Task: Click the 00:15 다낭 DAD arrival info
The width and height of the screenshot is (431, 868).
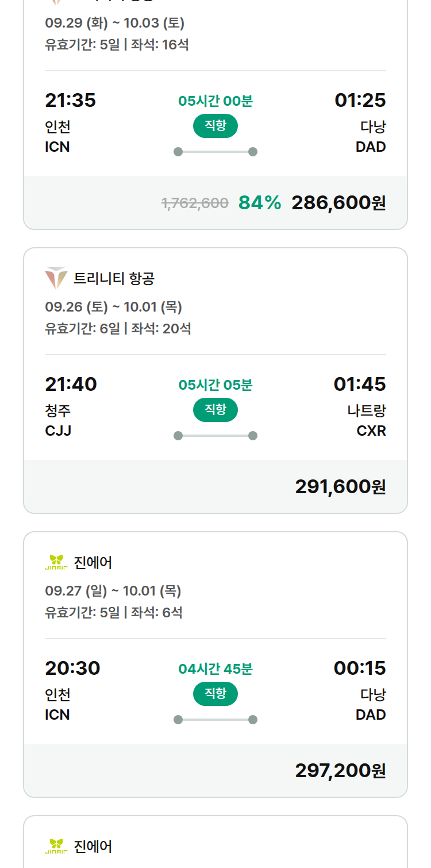Action: pyautogui.click(x=360, y=690)
